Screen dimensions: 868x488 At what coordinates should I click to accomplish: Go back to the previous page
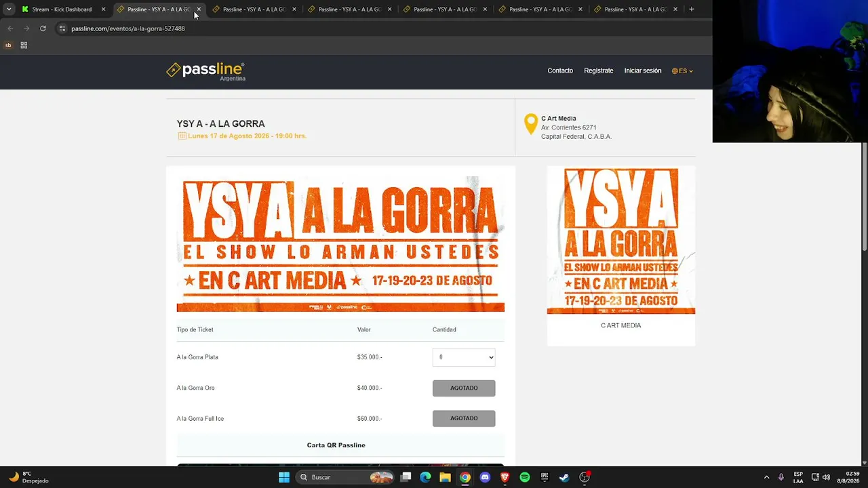coord(10,28)
